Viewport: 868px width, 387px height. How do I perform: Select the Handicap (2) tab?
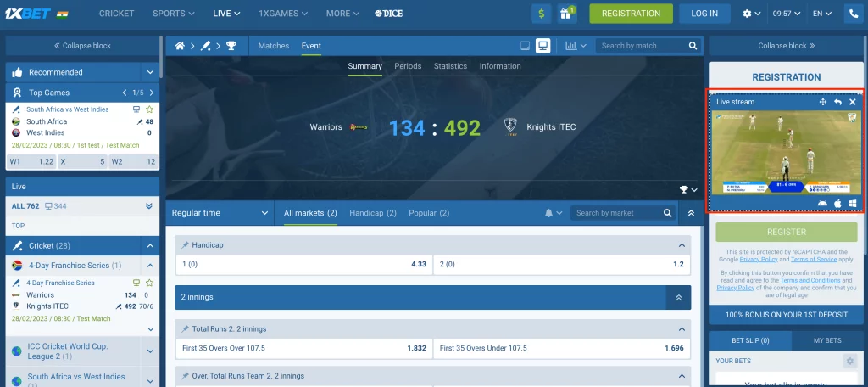coord(373,213)
